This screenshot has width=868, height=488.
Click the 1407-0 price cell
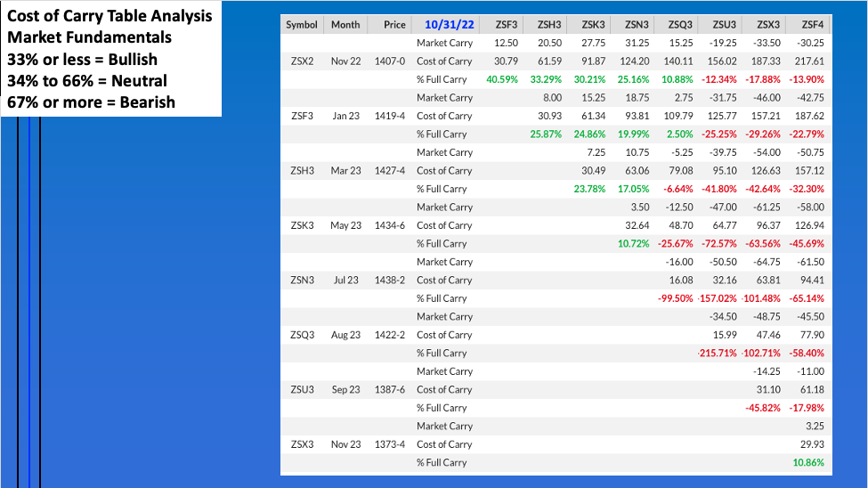click(x=390, y=61)
